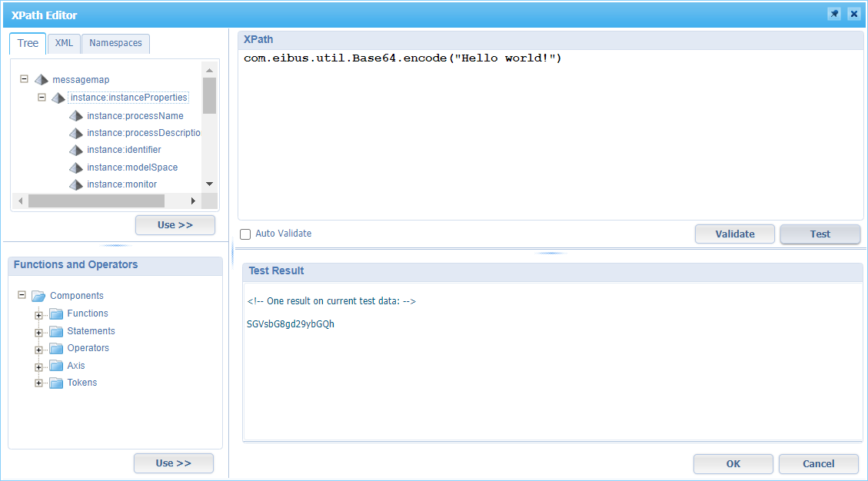Viewport: 868px width, 481px height.
Task: Toggle the pin icon on the title bar
Action: (834, 14)
